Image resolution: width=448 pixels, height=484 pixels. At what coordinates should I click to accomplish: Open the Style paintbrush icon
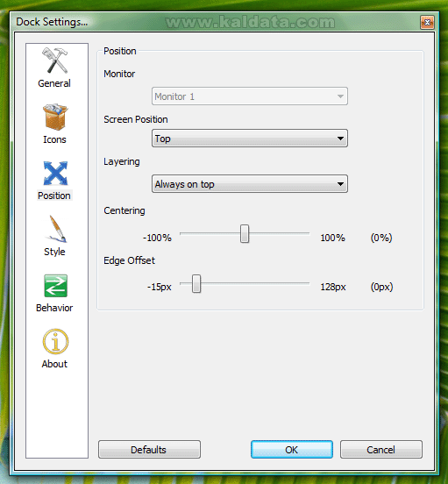coord(56,229)
